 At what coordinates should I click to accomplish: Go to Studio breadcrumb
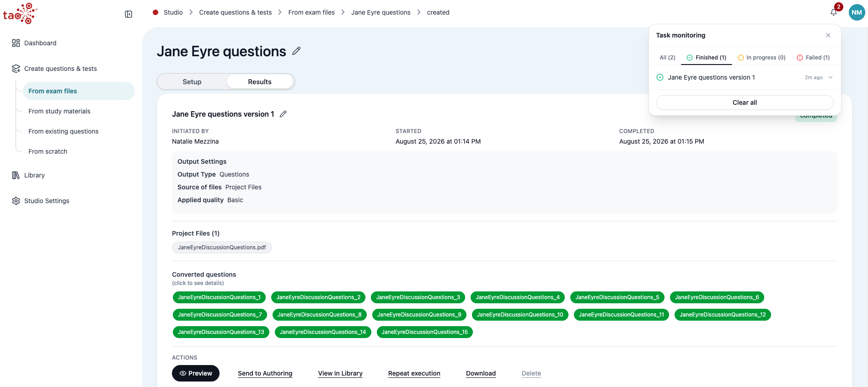173,12
